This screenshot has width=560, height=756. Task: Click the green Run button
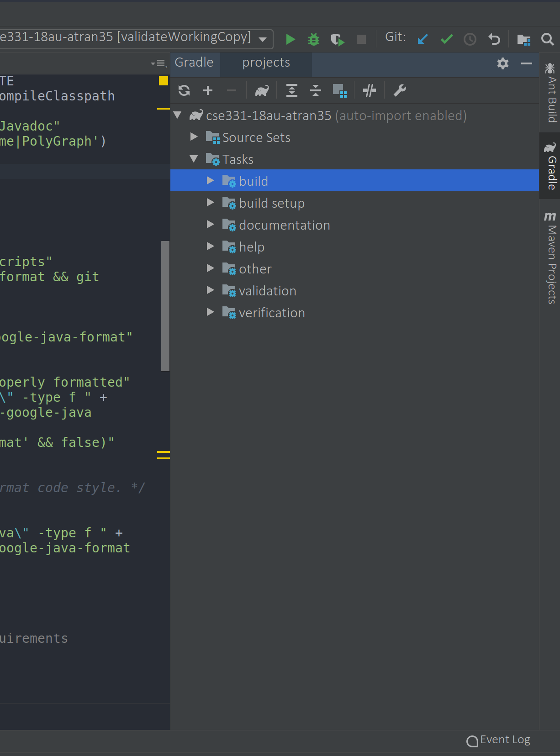click(x=290, y=39)
